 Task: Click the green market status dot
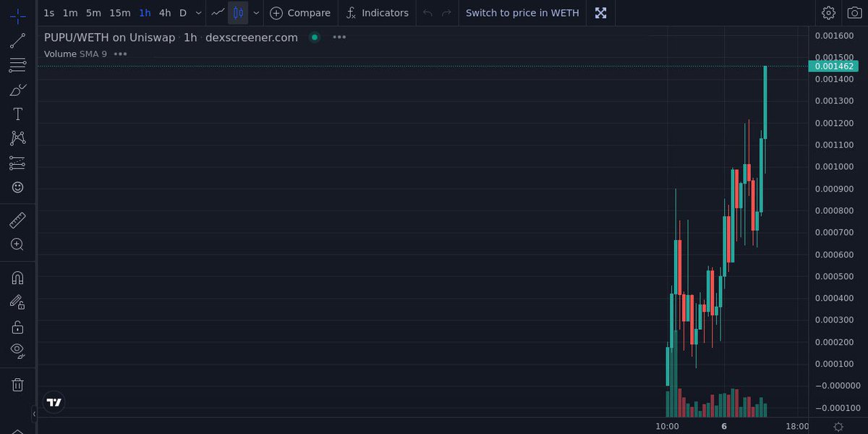(x=314, y=38)
